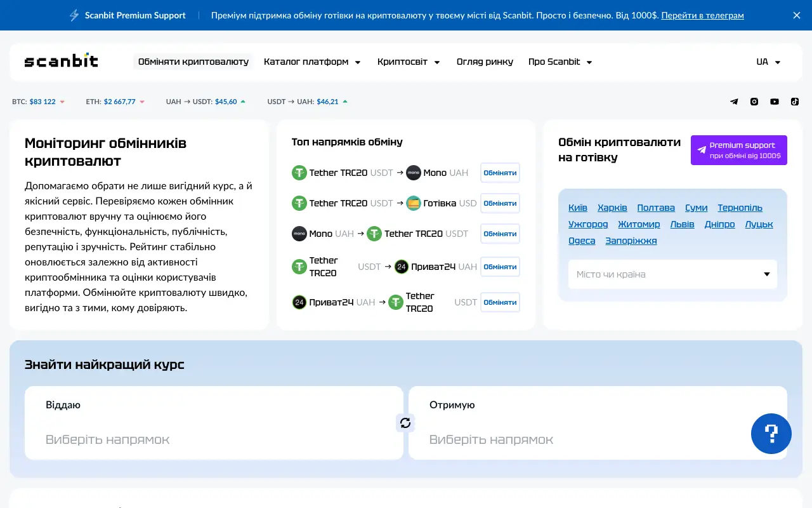The image size is (812, 508).
Task: Open Scanbit's Telegram social icon in ticker bar
Action: [x=734, y=102]
